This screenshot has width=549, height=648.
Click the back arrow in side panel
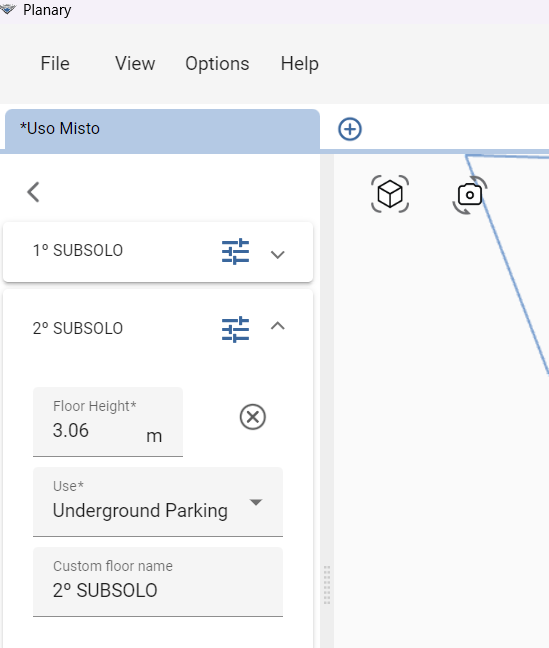point(33,192)
